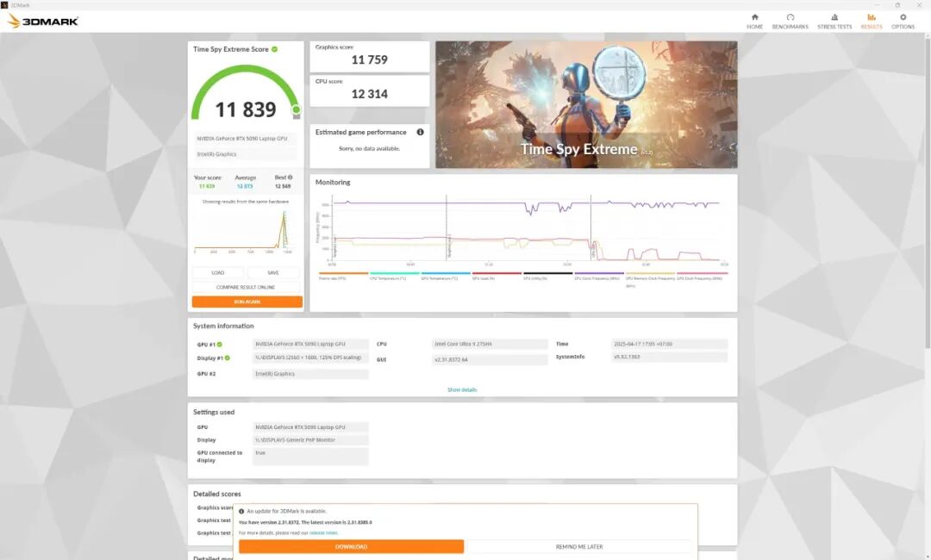This screenshot has width=931, height=560.
Task: Click the Settings used GPU value field
Action: pos(310,427)
